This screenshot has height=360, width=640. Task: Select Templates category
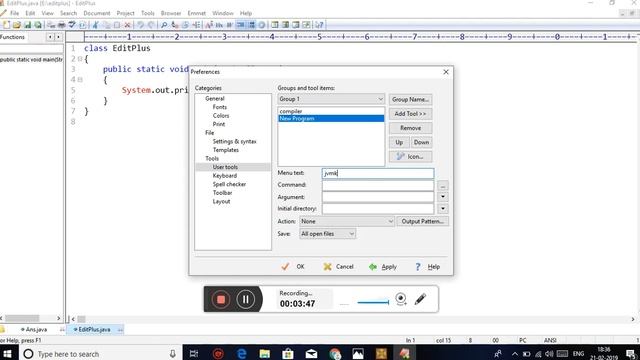click(x=225, y=150)
